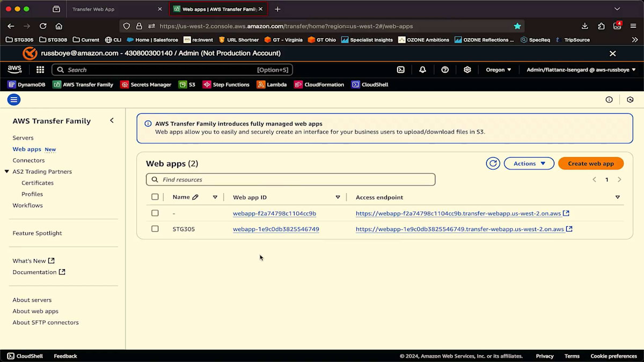Click Create web app button

591,164
